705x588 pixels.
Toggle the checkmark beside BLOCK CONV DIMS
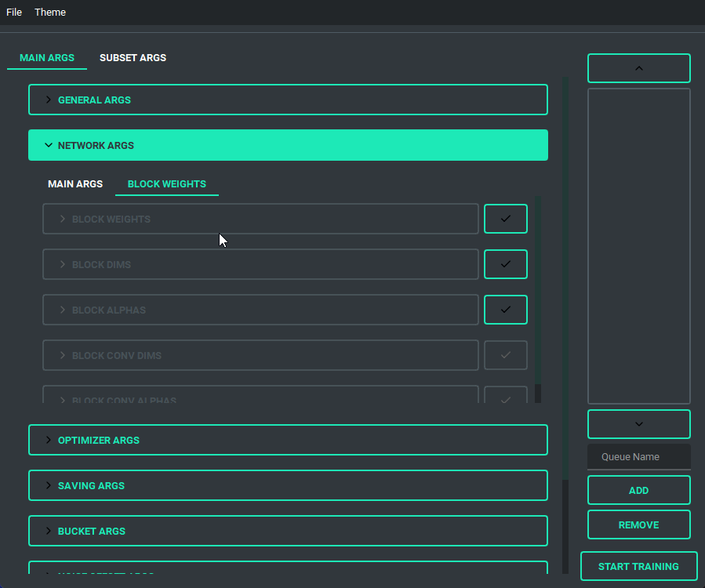coord(505,355)
